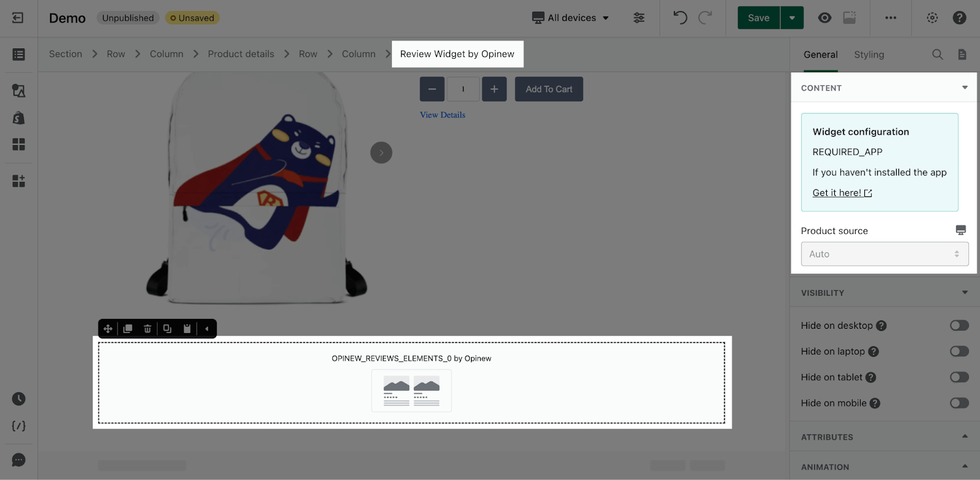Toggle Hide on desktop

pos(959,325)
